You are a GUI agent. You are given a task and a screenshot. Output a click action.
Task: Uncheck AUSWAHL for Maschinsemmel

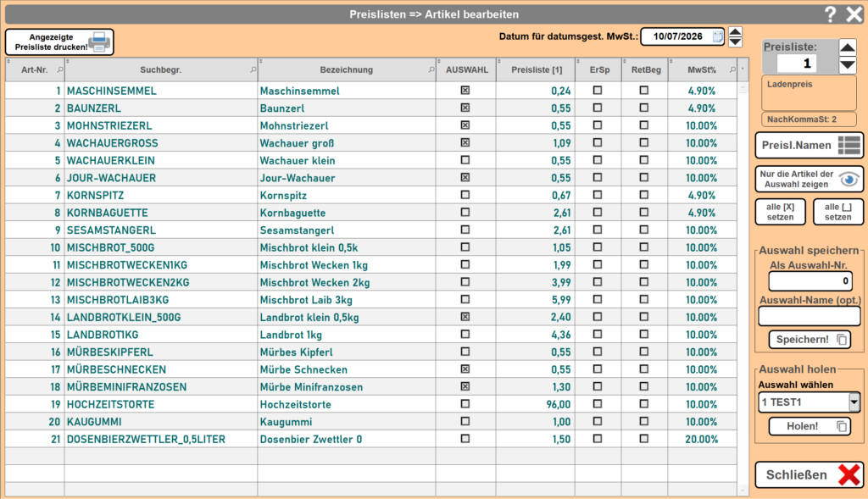[x=465, y=90]
